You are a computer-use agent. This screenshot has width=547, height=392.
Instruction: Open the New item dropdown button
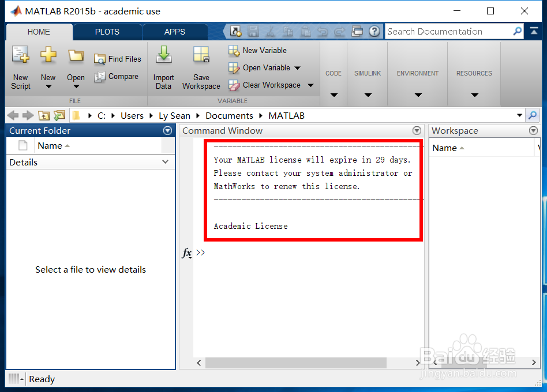[48, 67]
